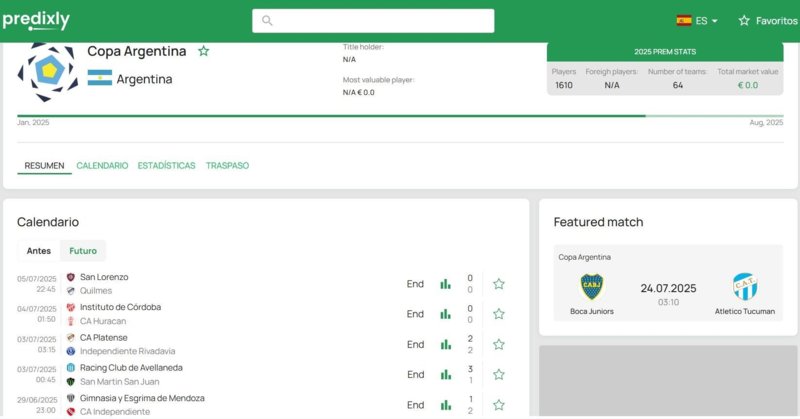The width and height of the screenshot is (800, 419).
Task: Favorite the CA Platense match
Action: pyautogui.click(x=499, y=344)
